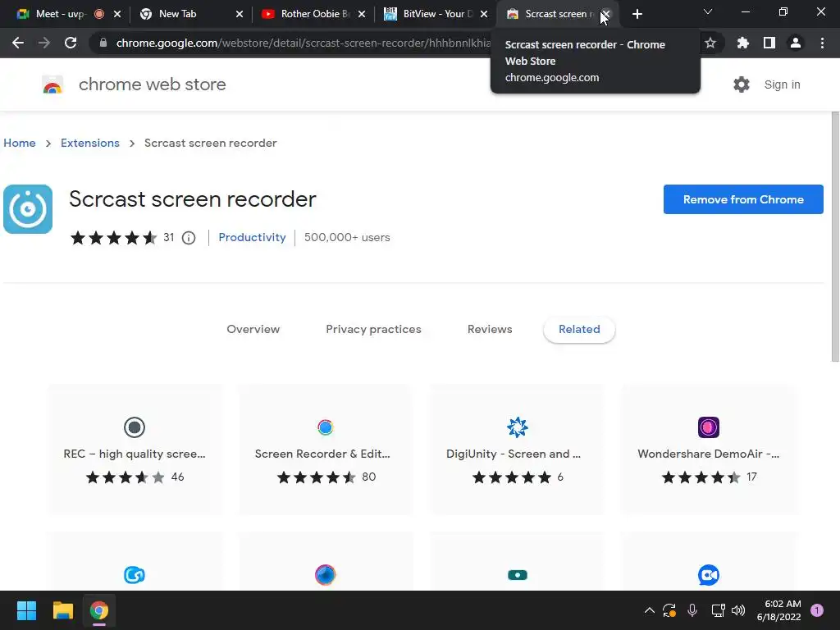Viewport: 840px width, 630px height.
Task: Open the Windows Start menu
Action: [26, 610]
